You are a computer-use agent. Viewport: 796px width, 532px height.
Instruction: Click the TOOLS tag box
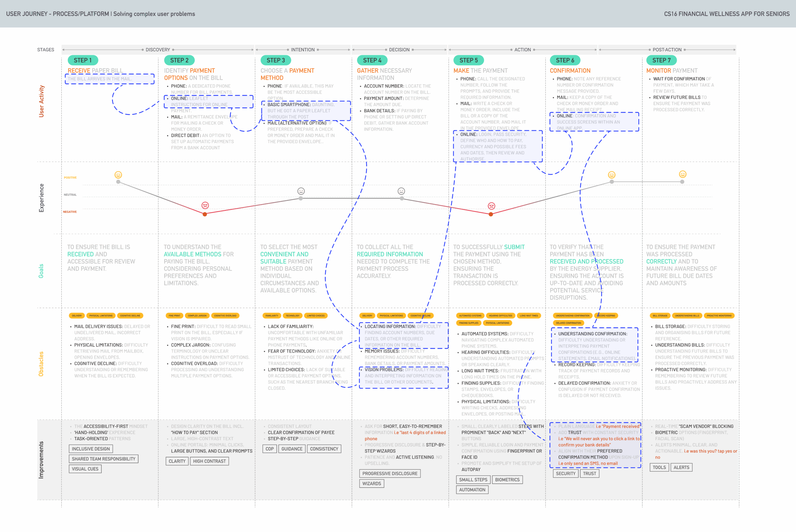pyautogui.click(x=659, y=467)
